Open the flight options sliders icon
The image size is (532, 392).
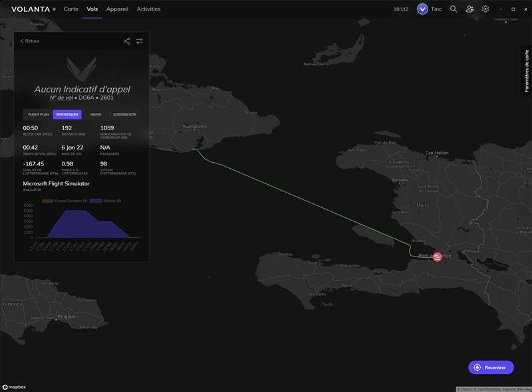tap(140, 41)
